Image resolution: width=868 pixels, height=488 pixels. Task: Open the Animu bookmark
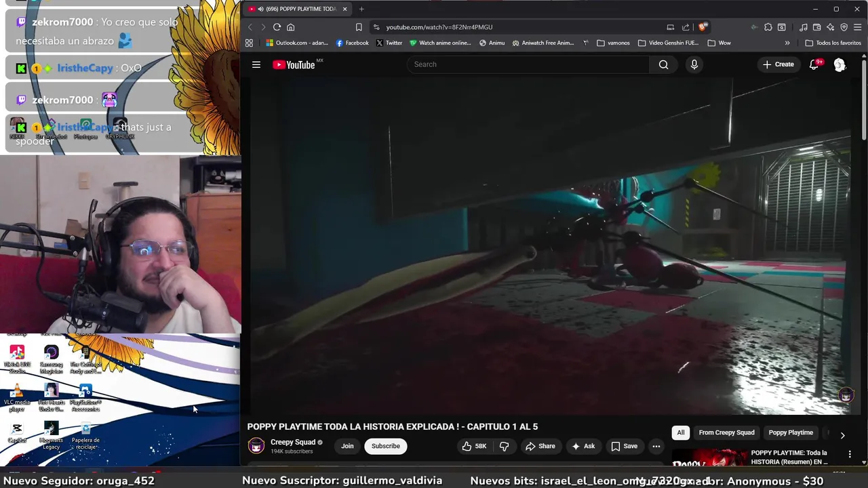[492, 43]
